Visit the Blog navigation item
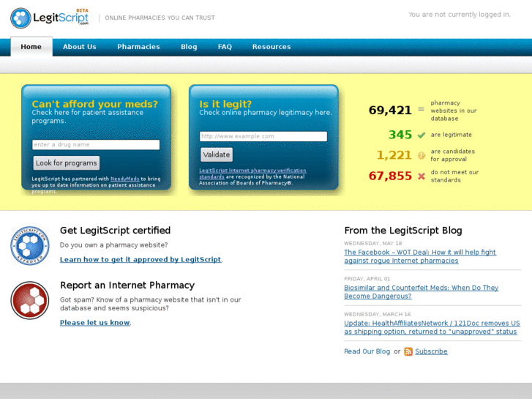 189,47
